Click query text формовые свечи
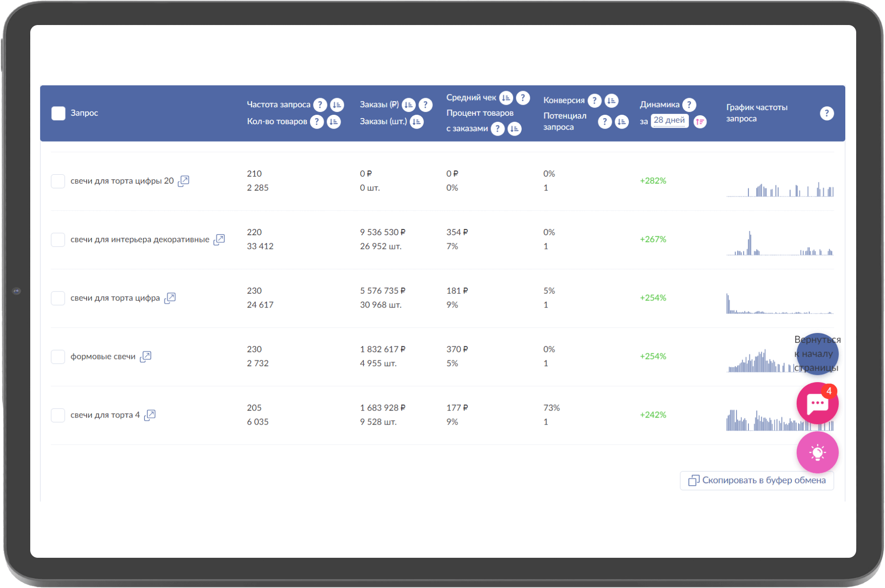 (x=103, y=357)
